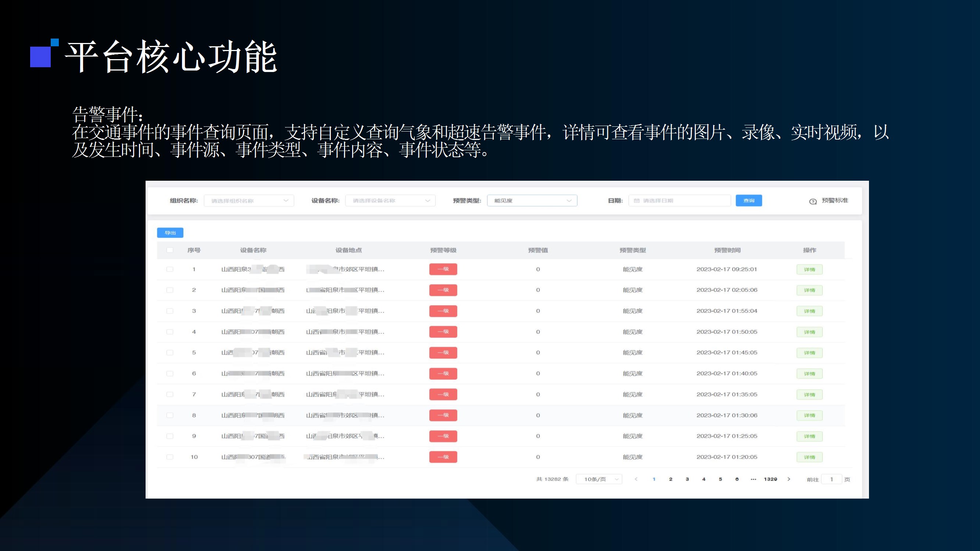This screenshot has height=551, width=980.
Task: Toggle select-all checkbox in table header
Action: pyautogui.click(x=170, y=250)
